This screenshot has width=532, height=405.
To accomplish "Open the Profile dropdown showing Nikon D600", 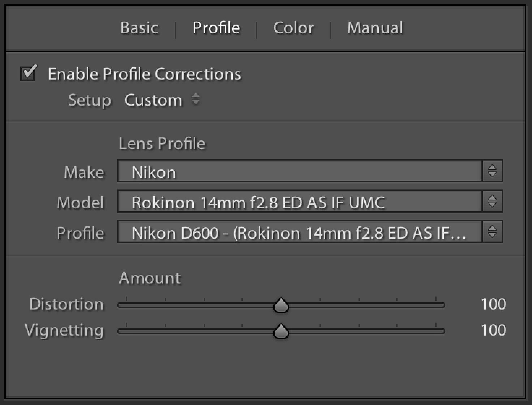I will click(299, 232).
